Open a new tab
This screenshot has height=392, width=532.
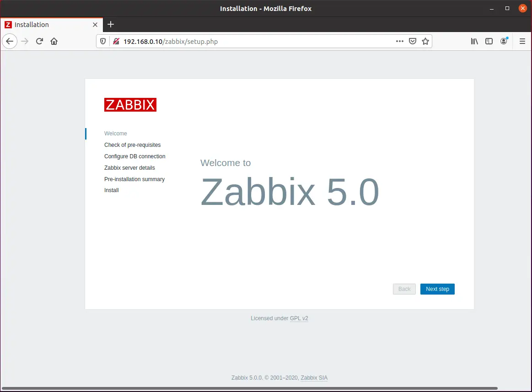point(111,24)
